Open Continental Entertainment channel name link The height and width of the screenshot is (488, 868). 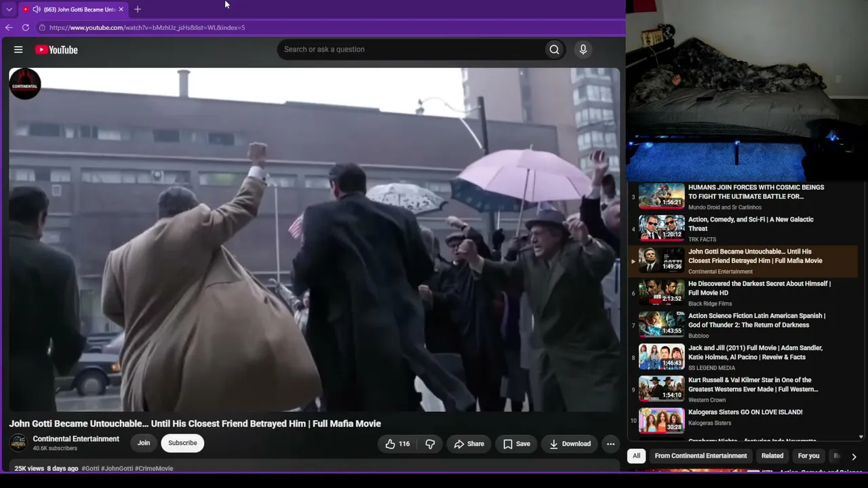(76, 439)
